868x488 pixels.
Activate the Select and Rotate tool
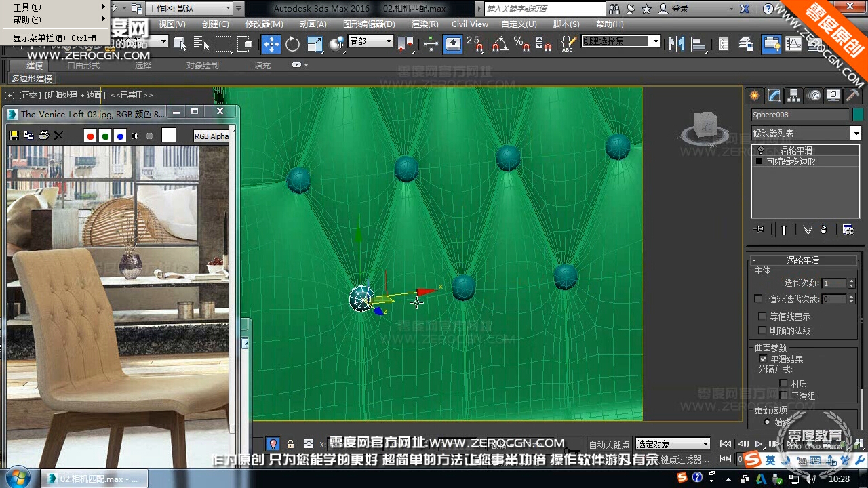point(293,44)
